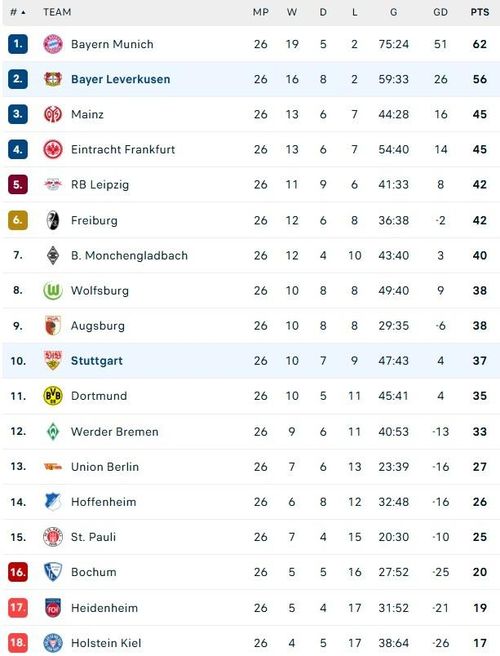
Task: Open the Mainz team crest icon
Action: (x=53, y=114)
